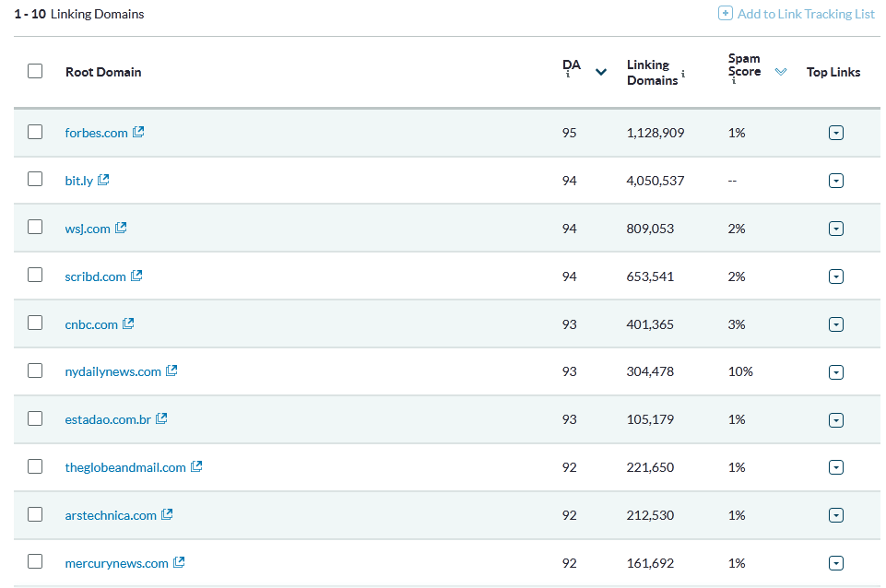Check the forbes.com row checkbox
The height and width of the screenshot is (588, 886).
point(35,132)
